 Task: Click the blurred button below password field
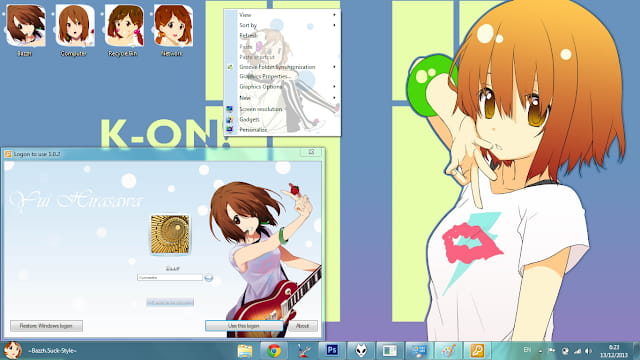(x=170, y=302)
